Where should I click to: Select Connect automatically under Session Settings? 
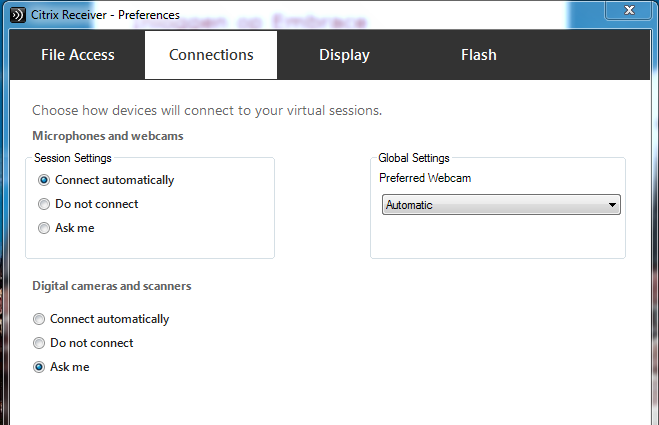[43, 180]
